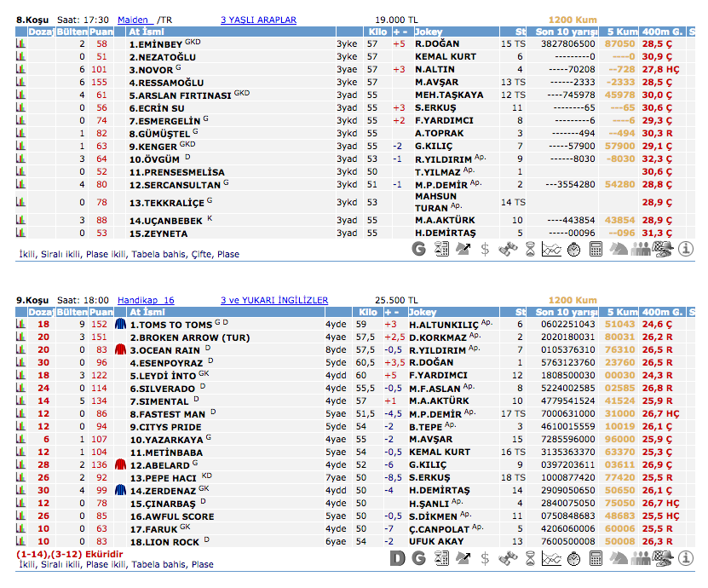Click the red jersey beside OCEAN RAIN

pos(120,349)
